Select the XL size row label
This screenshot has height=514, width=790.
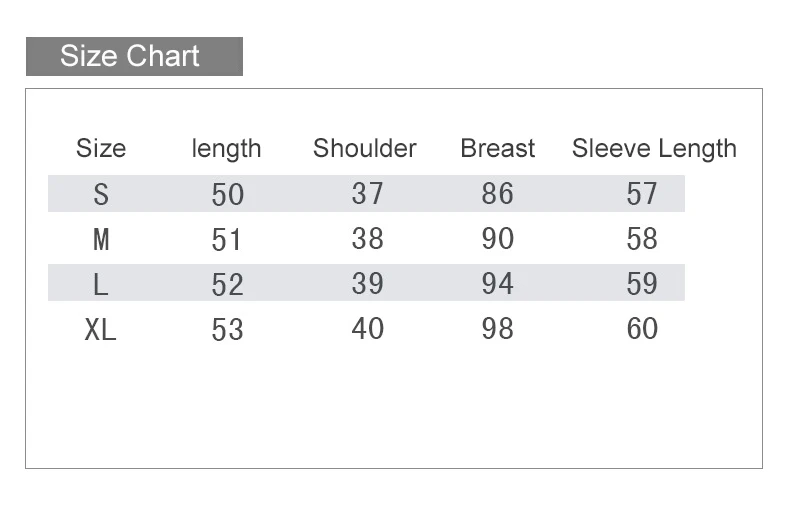(101, 330)
